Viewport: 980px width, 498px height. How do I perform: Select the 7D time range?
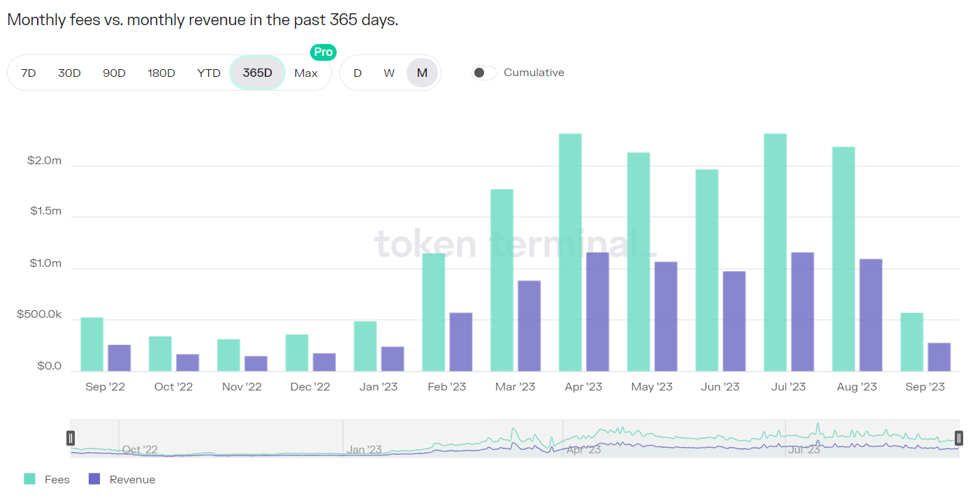pyautogui.click(x=29, y=73)
